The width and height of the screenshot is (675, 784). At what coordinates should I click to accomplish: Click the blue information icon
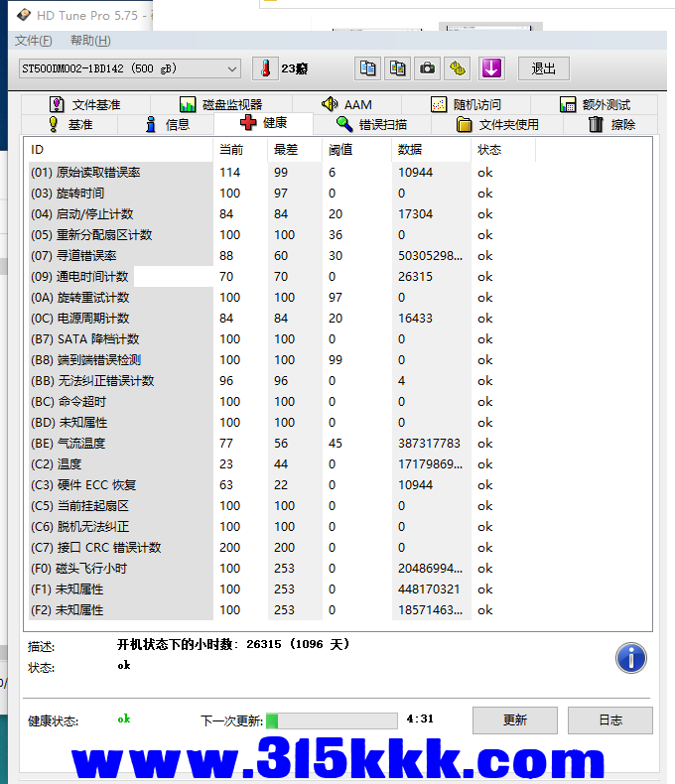[x=631, y=658]
